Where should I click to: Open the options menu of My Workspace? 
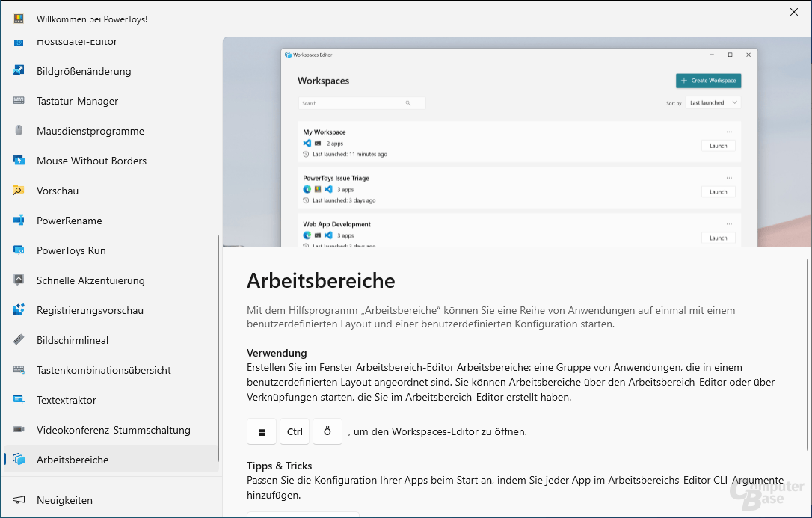point(731,132)
